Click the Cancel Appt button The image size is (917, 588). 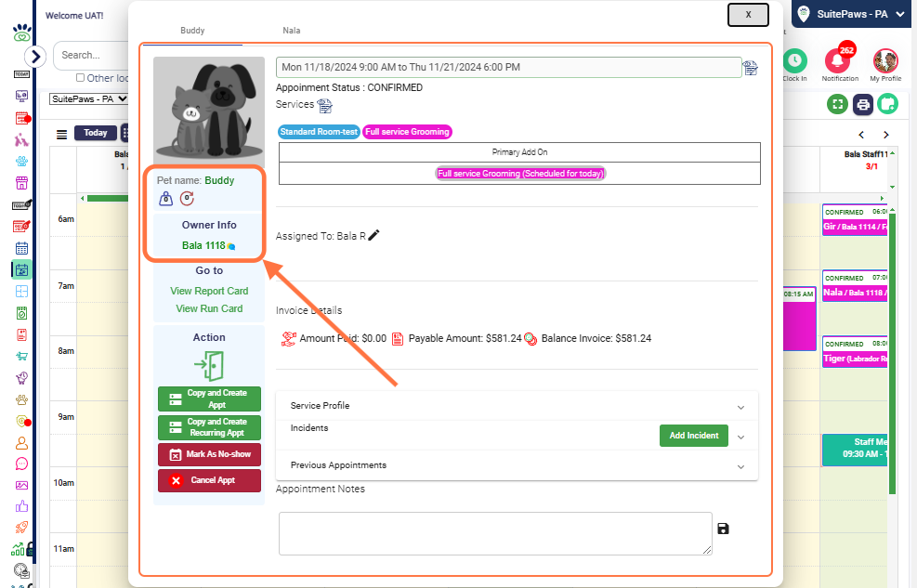(x=209, y=480)
